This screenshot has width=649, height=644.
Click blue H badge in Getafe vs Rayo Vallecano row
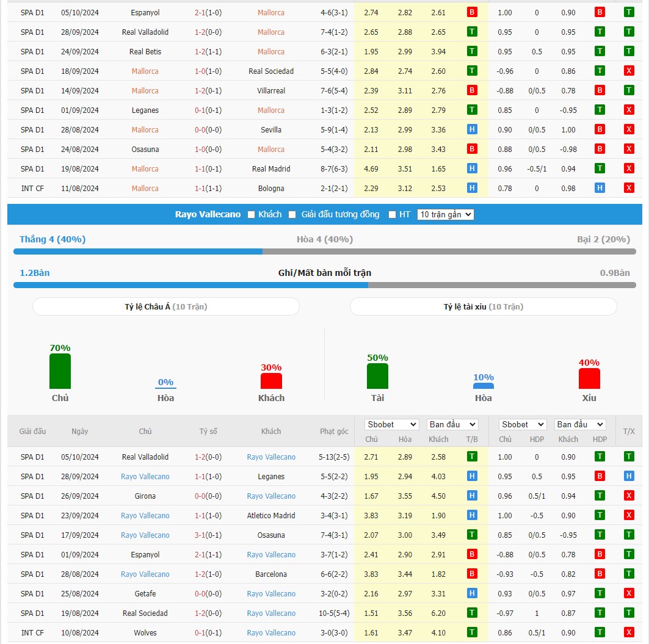point(472,593)
